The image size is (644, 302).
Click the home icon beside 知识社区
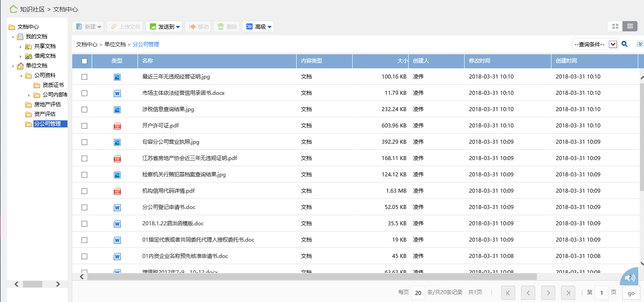(13, 9)
